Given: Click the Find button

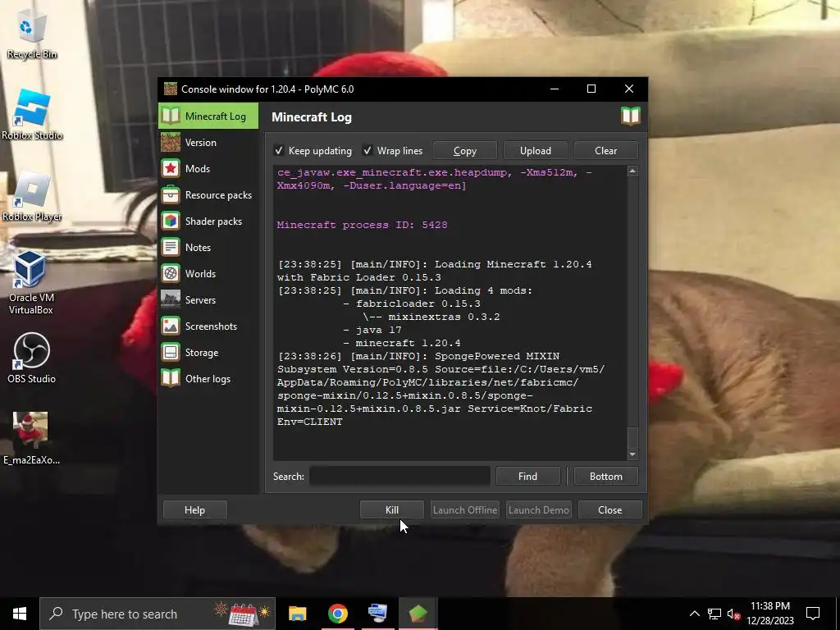Looking at the screenshot, I should point(527,477).
